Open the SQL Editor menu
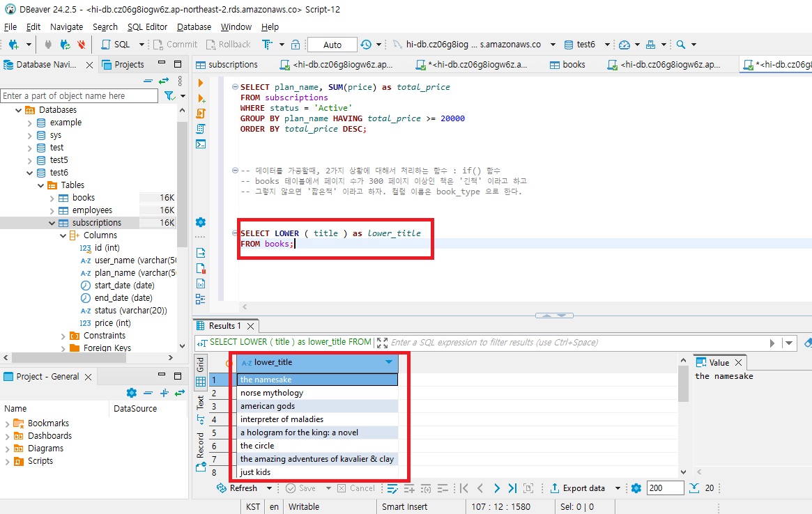This screenshot has height=514, width=812. [x=147, y=27]
